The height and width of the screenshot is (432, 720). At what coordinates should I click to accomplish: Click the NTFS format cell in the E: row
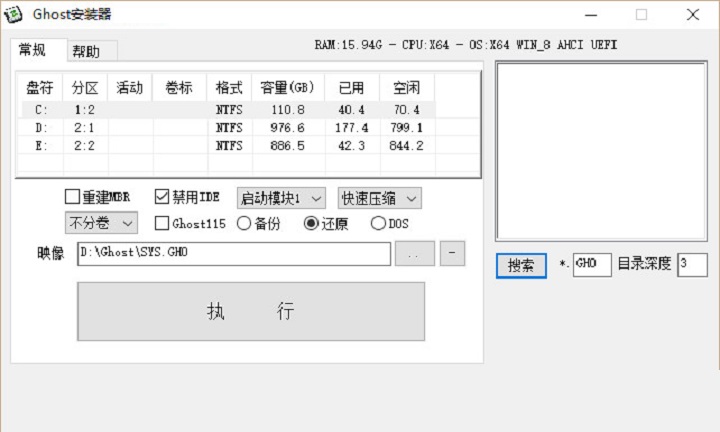(229, 146)
